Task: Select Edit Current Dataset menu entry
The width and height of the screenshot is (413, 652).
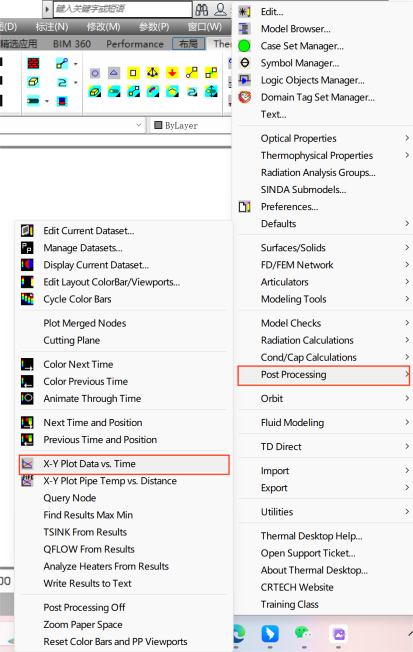Action: pyautogui.click(x=89, y=231)
